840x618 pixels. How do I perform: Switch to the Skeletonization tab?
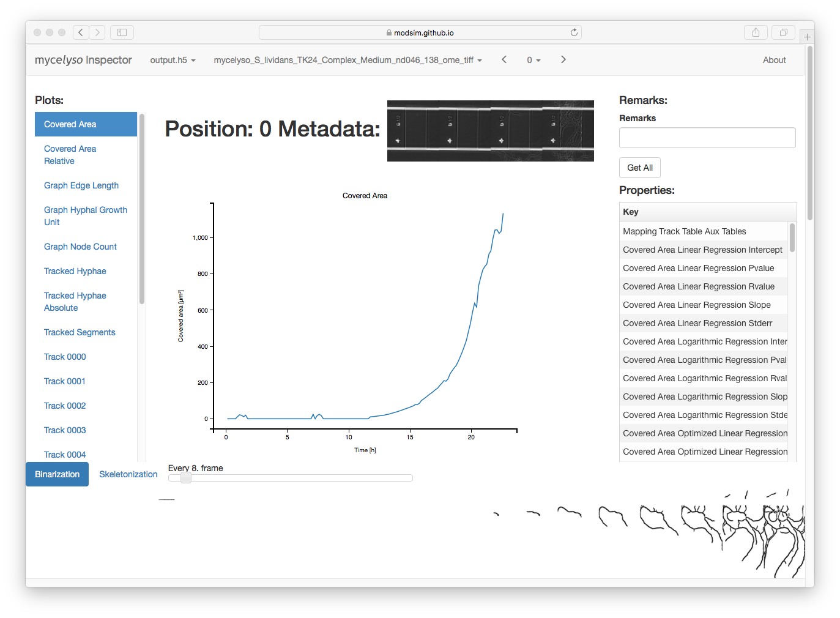128,474
